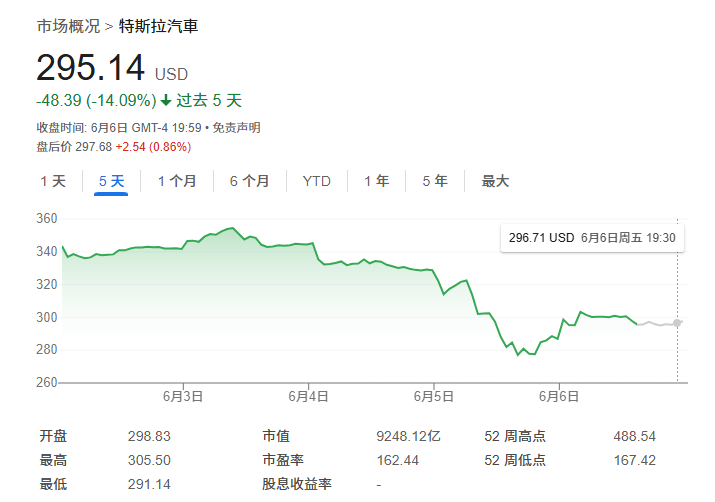Click the green down arrow beside price change
Image resolution: width=715 pixels, height=502 pixels.
[x=166, y=101]
